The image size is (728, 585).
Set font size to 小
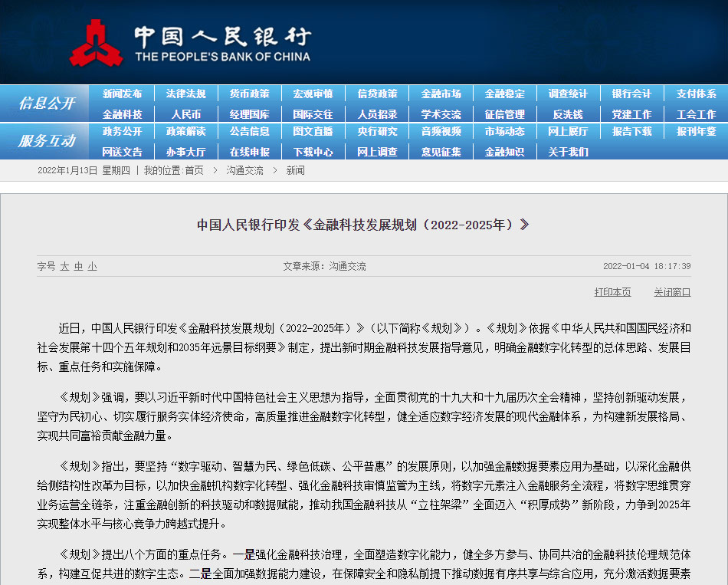tap(93, 266)
